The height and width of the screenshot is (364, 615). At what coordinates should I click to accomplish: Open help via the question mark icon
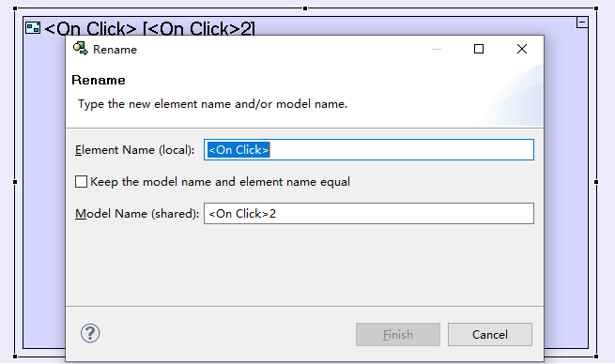click(90, 333)
